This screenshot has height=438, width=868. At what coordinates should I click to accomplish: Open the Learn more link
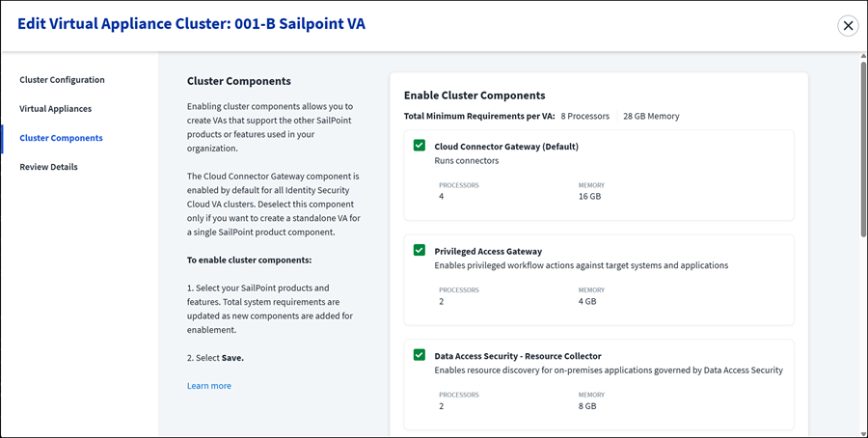[209, 385]
